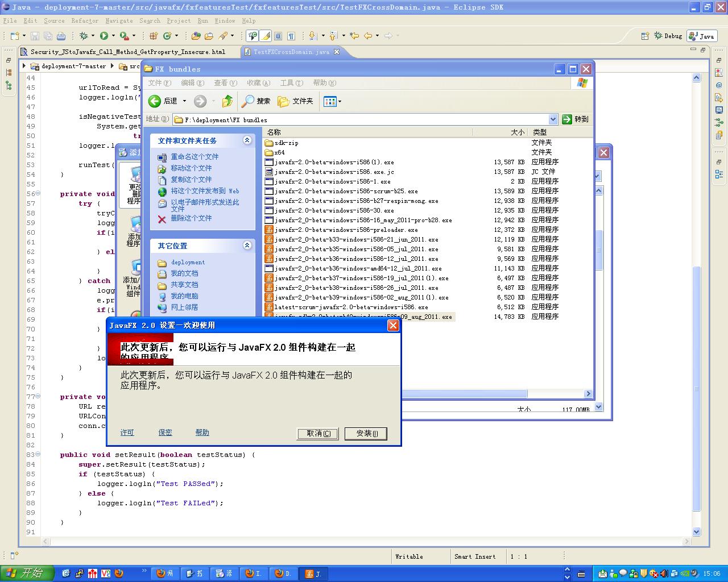Open the 保密 privacy link in JavaFX setup
The height and width of the screenshot is (582, 728).
coord(165,433)
